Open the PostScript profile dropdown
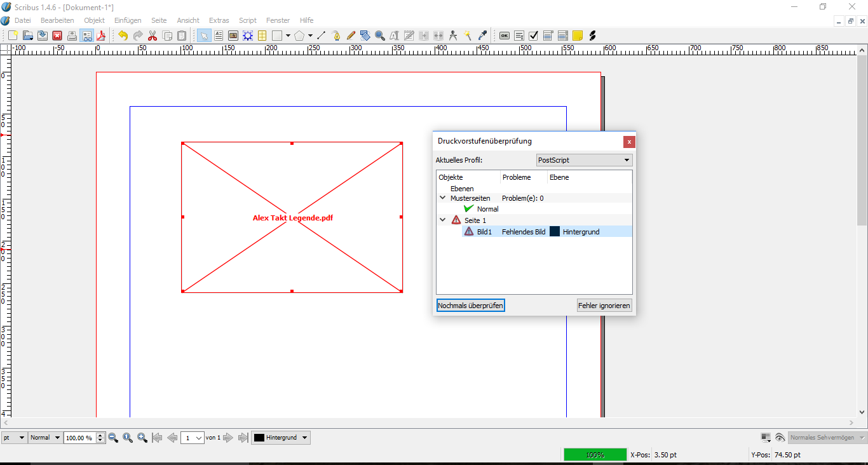This screenshot has height=465, width=868. point(584,160)
